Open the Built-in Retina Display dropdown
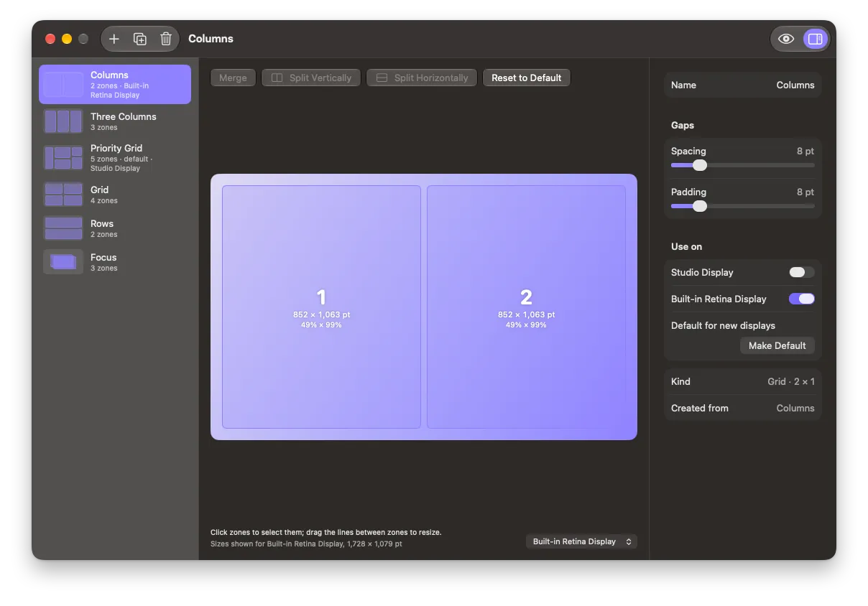This screenshot has height=606, width=868. pyautogui.click(x=581, y=541)
